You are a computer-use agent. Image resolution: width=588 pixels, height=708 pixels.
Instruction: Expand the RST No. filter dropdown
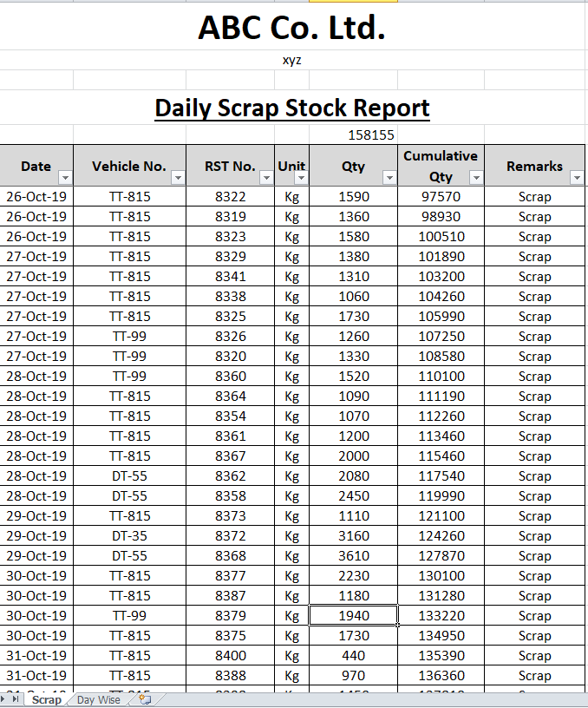point(266,178)
